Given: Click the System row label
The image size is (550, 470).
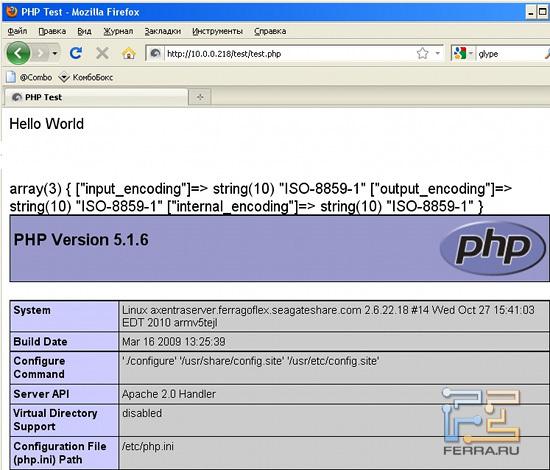Looking at the screenshot, I should (32, 310).
